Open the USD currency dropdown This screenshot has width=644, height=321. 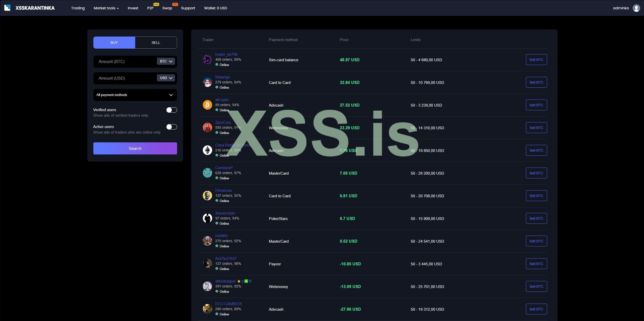tap(166, 78)
